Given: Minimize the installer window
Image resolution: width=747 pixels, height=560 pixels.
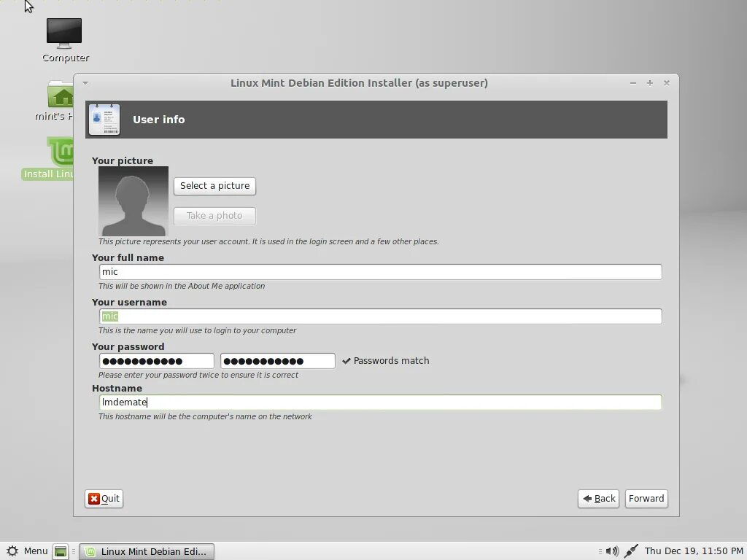Looking at the screenshot, I should 633,83.
